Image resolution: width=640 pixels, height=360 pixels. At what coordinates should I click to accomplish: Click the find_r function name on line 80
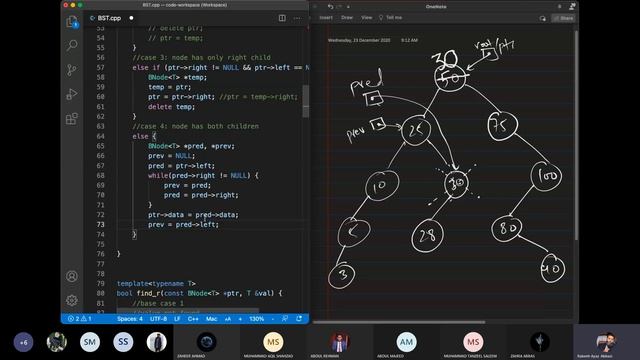pyautogui.click(x=150, y=293)
